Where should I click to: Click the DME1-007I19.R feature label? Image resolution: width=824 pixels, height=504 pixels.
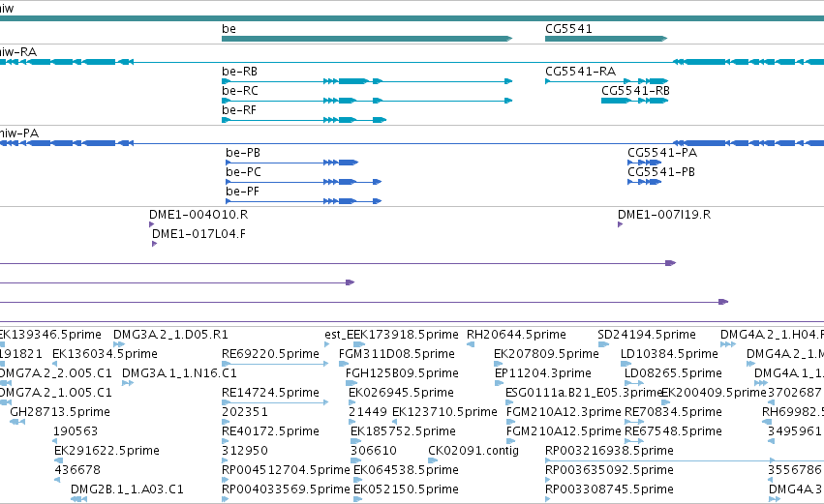(x=664, y=215)
